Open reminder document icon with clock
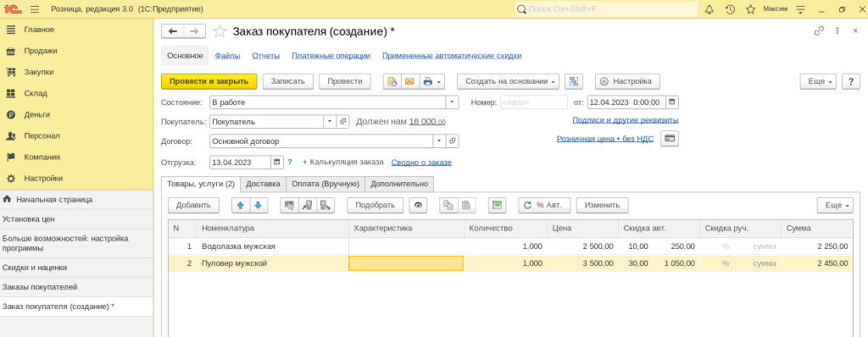The height and width of the screenshot is (337, 868). [x=392, y=81]
